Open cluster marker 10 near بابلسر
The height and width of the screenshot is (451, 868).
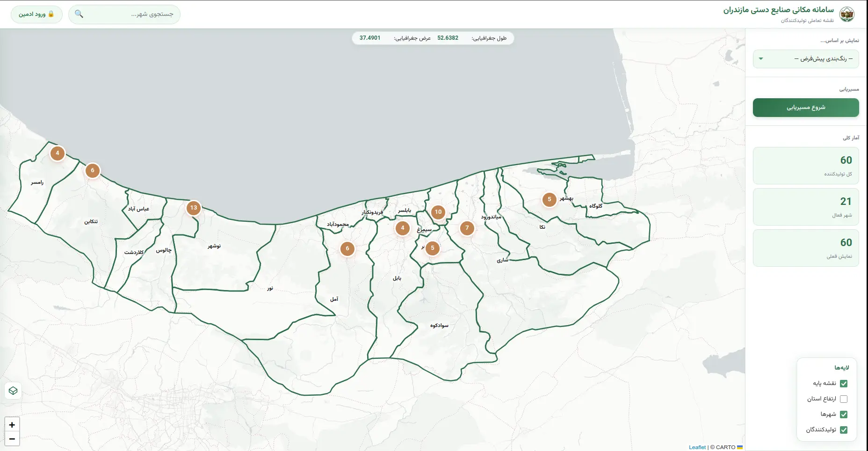point(438,212)
